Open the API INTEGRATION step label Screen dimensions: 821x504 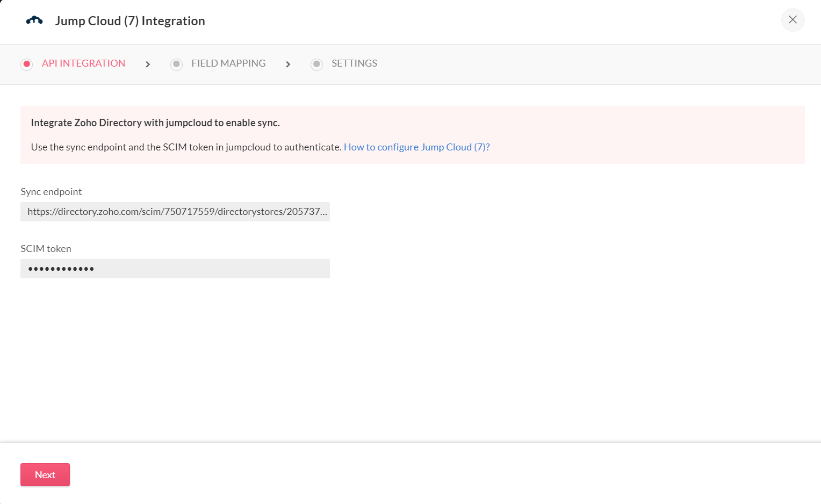click(83, 63)
